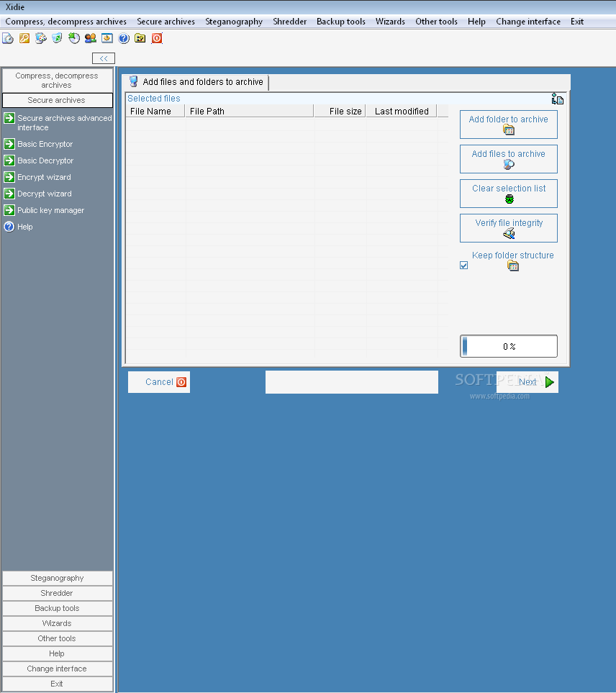
Task: Expand the Wizards sidebar section
Action: [58, 623]
